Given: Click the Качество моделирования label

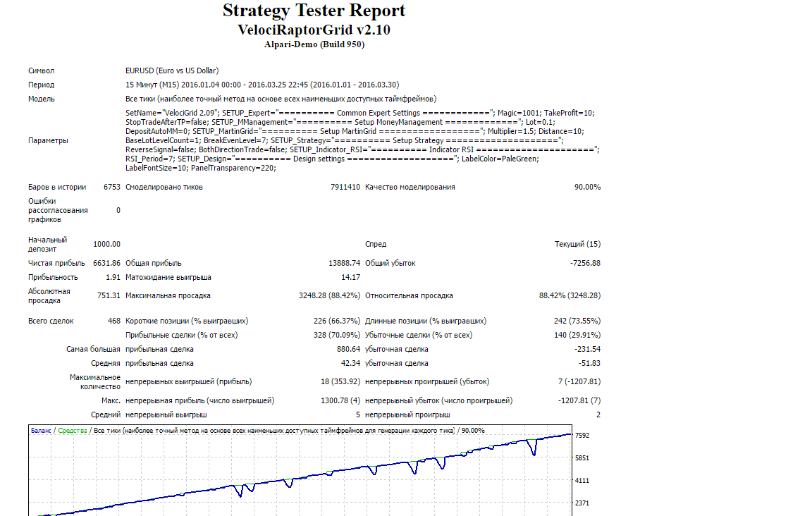Looking at the screenshot, I should [410, 187].
